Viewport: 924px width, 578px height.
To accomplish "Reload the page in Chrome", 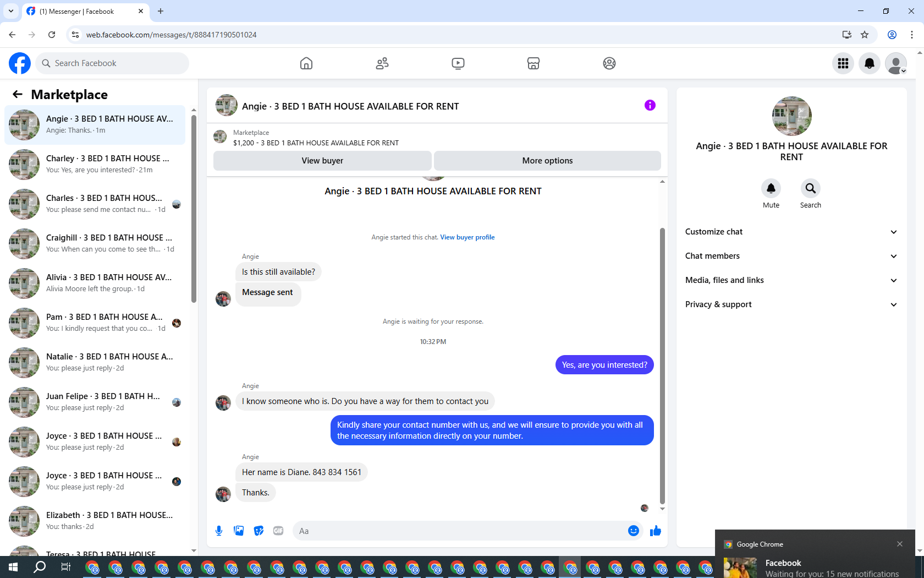I will pos(52,35).
